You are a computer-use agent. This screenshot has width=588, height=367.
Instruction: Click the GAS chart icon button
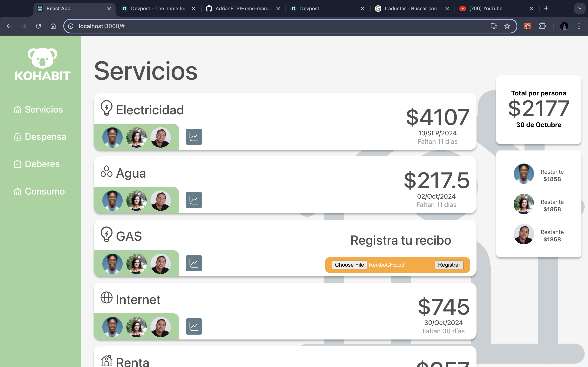pyautogui.click(x=194, y=263)
